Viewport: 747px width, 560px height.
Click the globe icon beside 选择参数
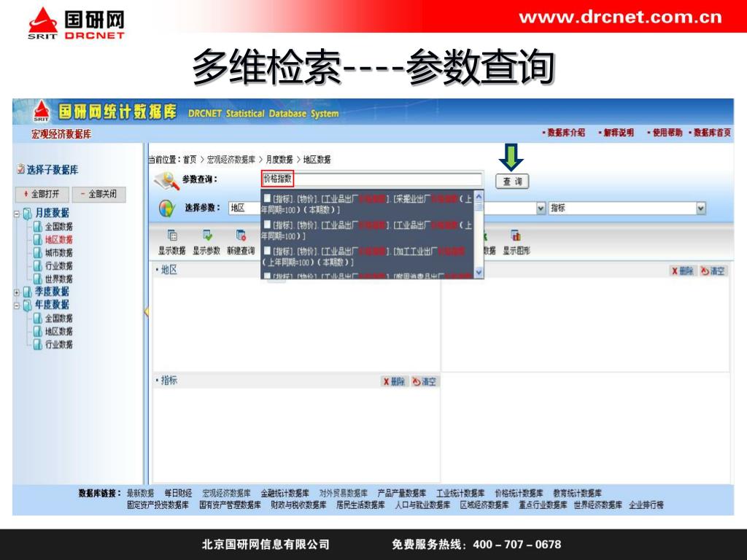[167, 209]
